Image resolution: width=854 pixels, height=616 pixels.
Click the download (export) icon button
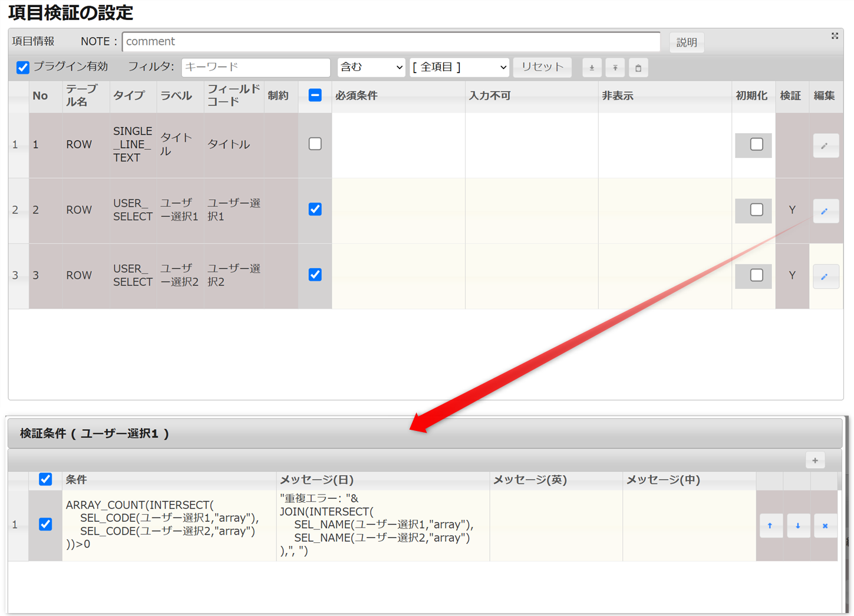[592, 68]
